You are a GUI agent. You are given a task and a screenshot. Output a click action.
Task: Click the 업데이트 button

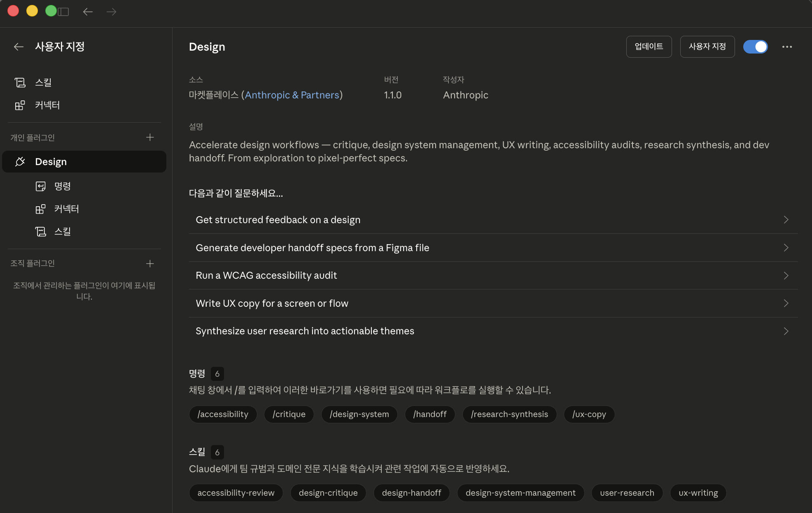(649, 47)
